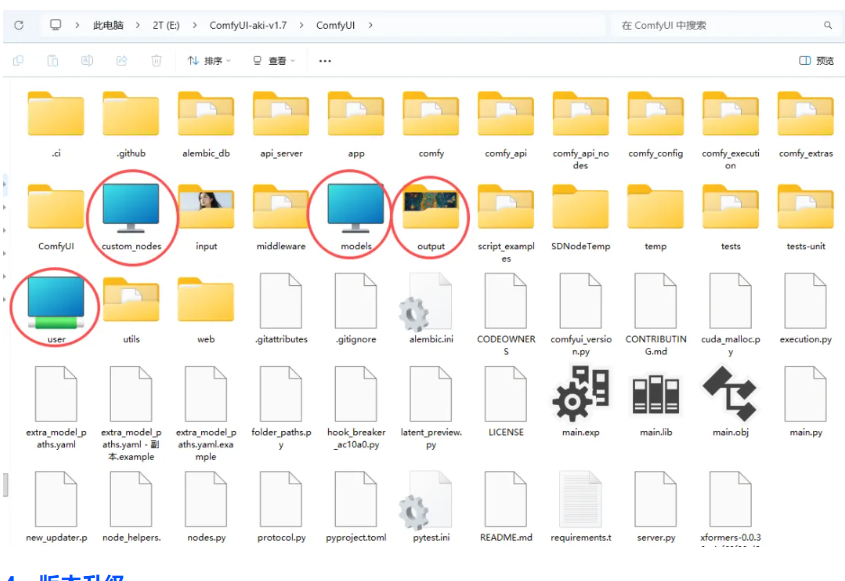Click the Delete icon in the toolbar
The image size is (845, 581).
[x=156, y=60]
